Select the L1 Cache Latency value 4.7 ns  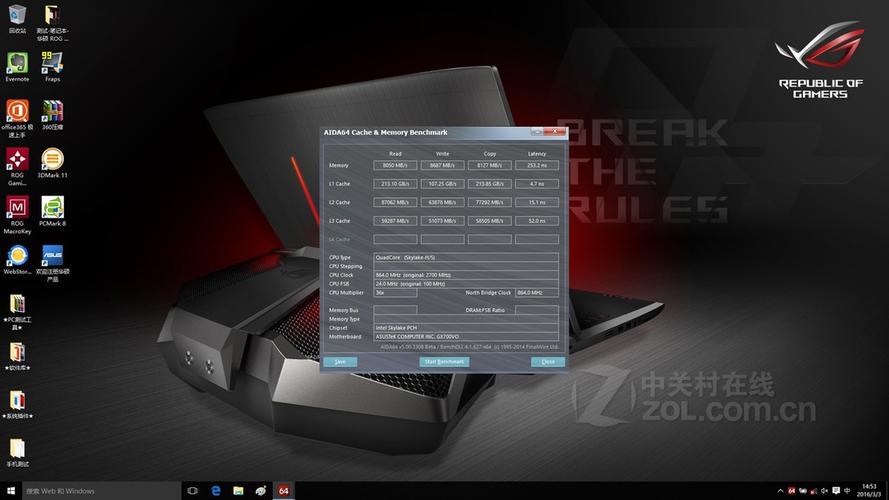coord(537,184)
